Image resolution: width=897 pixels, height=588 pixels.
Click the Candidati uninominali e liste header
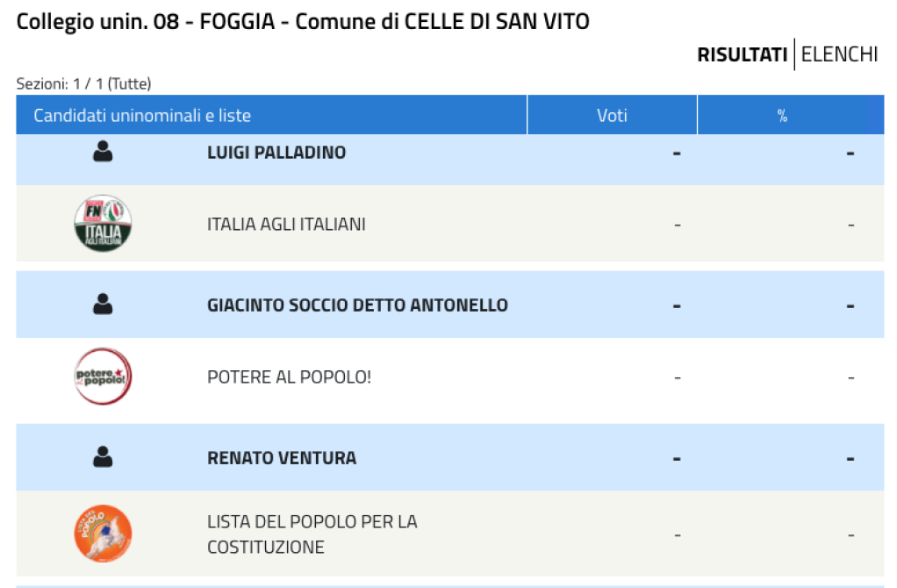(x=142, y=116)
